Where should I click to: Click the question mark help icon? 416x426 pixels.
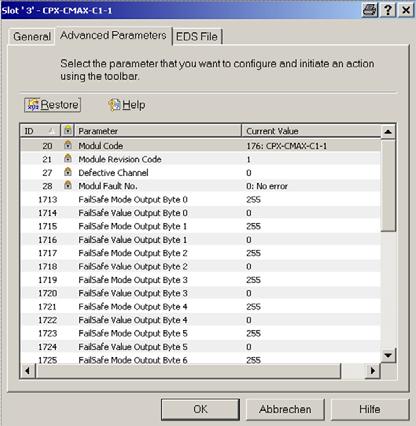(x=388, y=10)
